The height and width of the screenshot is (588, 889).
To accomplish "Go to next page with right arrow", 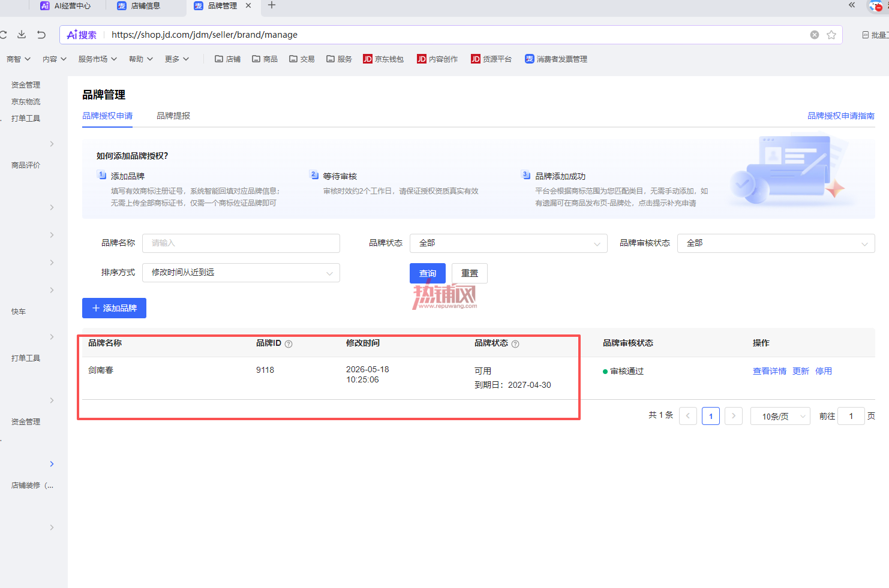I will pyautogui.click(x=734, y=416).
